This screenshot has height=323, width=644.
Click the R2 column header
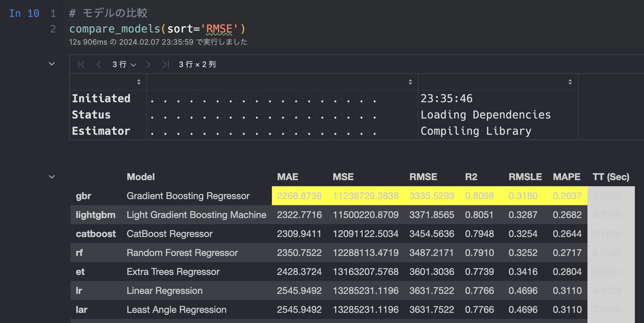[471, 177]
